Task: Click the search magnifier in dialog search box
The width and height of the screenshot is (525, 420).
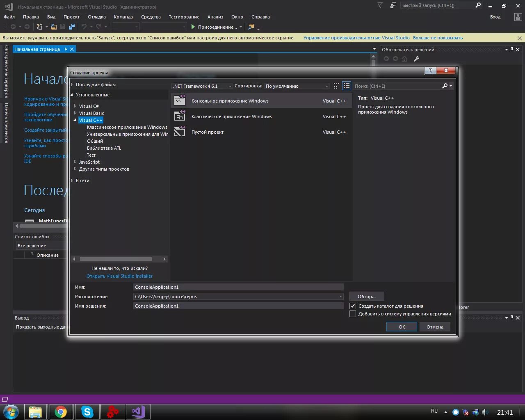Action: coord(445,86)
